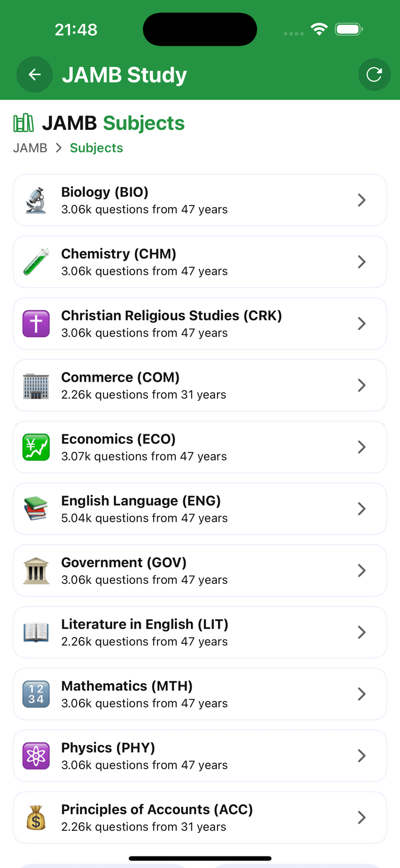Tap the Principles of Accounts money bag icon

pos(36,818)
